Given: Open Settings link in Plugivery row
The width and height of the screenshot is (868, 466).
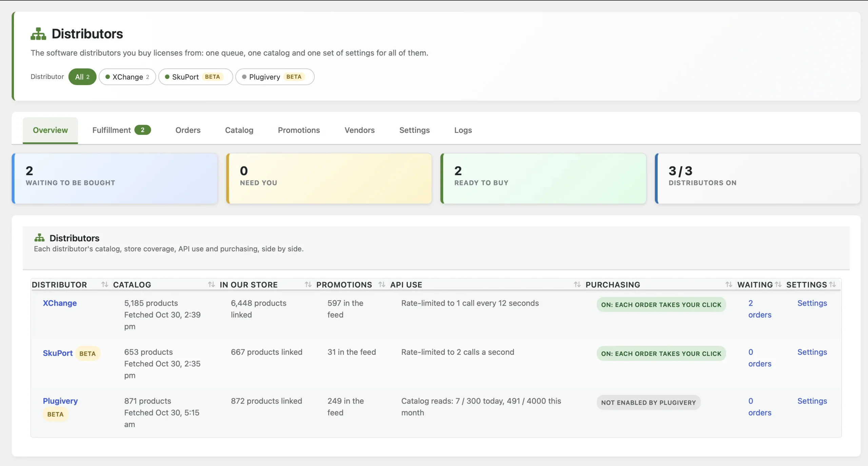Looking at the screenshot, I should (x=812, y=401).
